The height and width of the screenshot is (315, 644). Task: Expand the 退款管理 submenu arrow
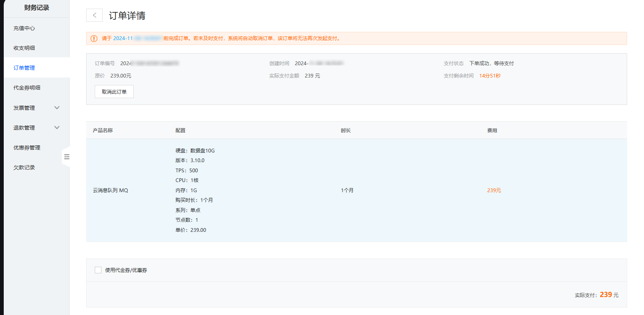[x=57, y=128]
